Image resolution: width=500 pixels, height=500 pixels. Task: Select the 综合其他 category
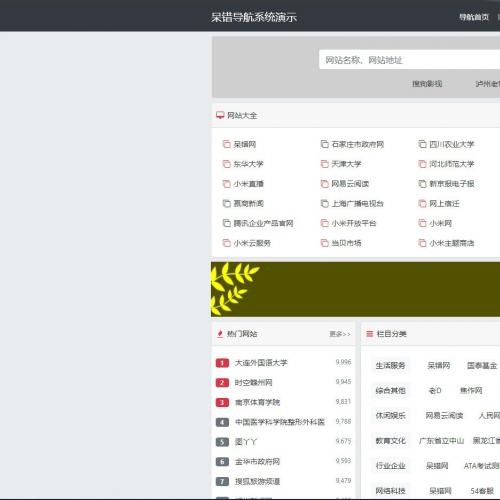click(x=390, y=391)
